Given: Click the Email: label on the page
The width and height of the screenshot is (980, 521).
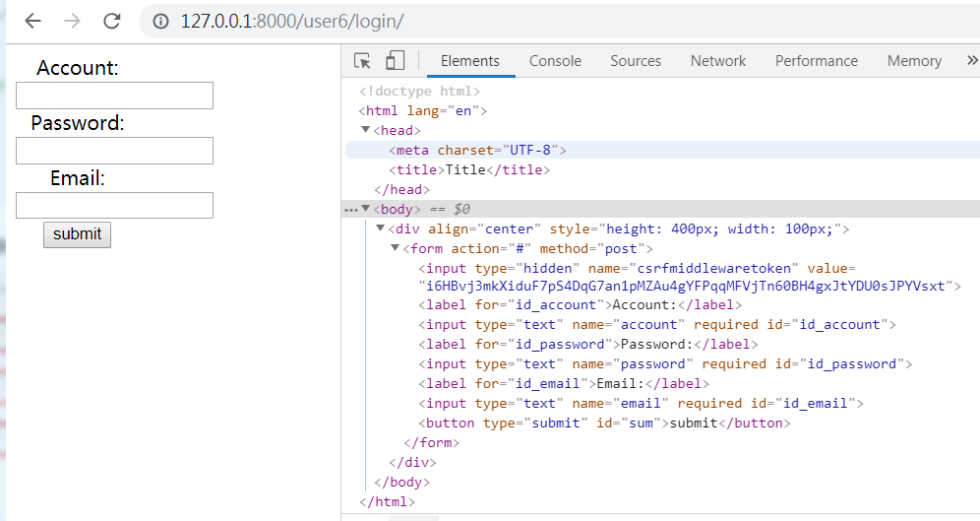Looking at the screenshot, I should (x=78, y=178).
